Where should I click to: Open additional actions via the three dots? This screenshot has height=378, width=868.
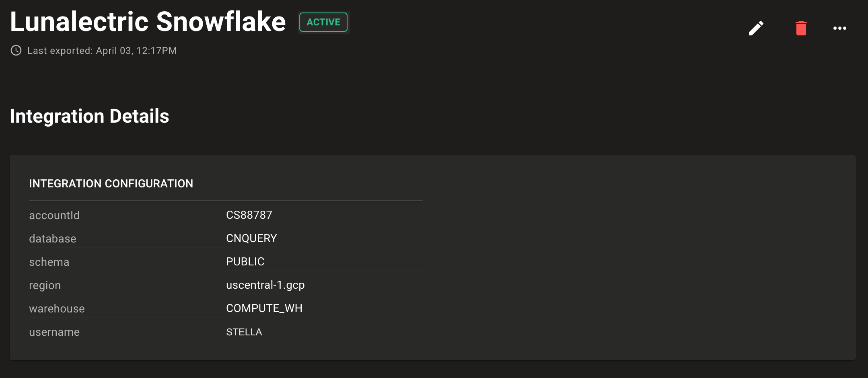839,27
